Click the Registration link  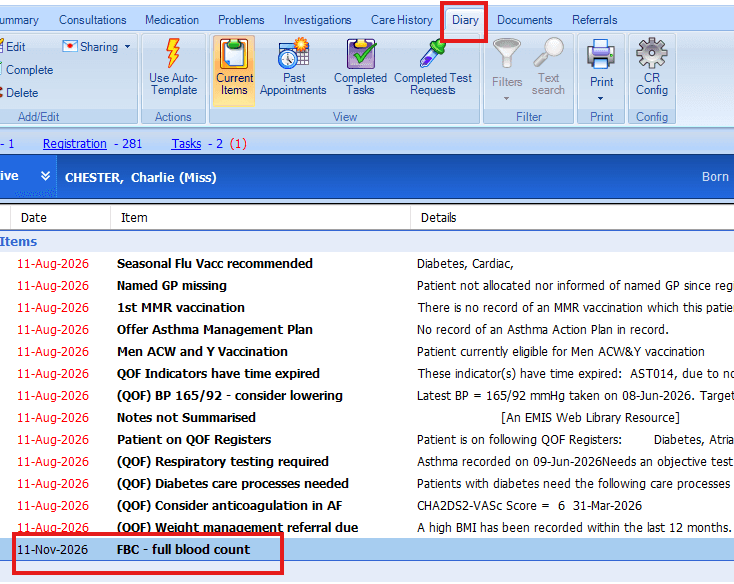pos(74,144)
